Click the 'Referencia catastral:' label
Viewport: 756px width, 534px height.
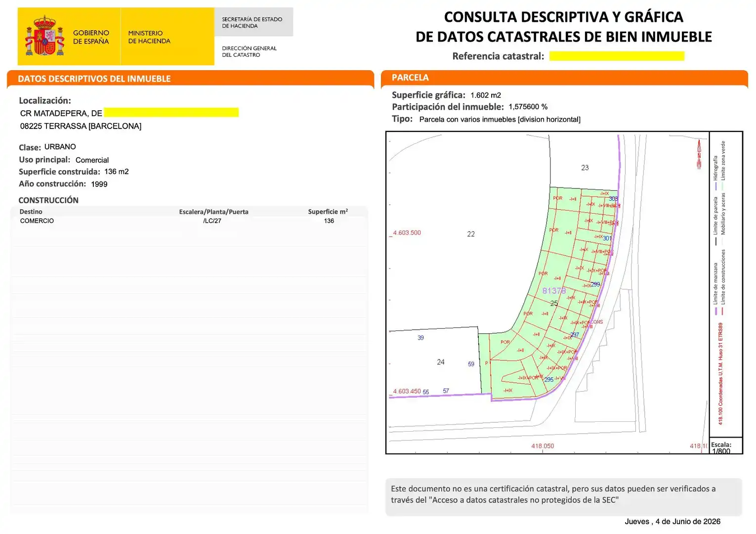(x=498, y=56)
